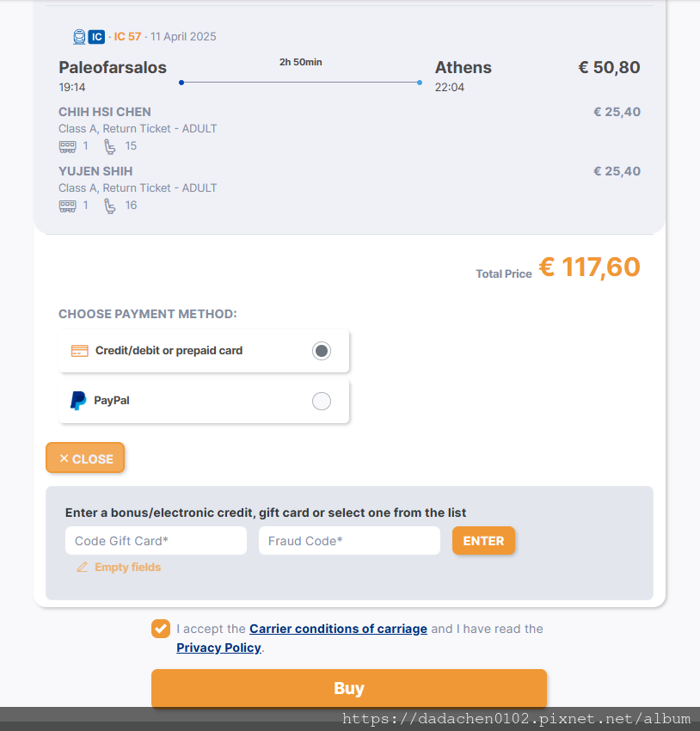Click the train icon beside IC 57
This screenshot has height=731, width=700.
click(79, 37)
